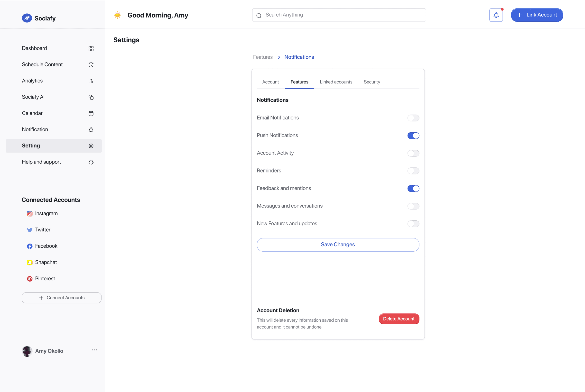Click the Schedule Content clock icon
This screenshot has height=392, width=585.
click(x=91, y=65)
